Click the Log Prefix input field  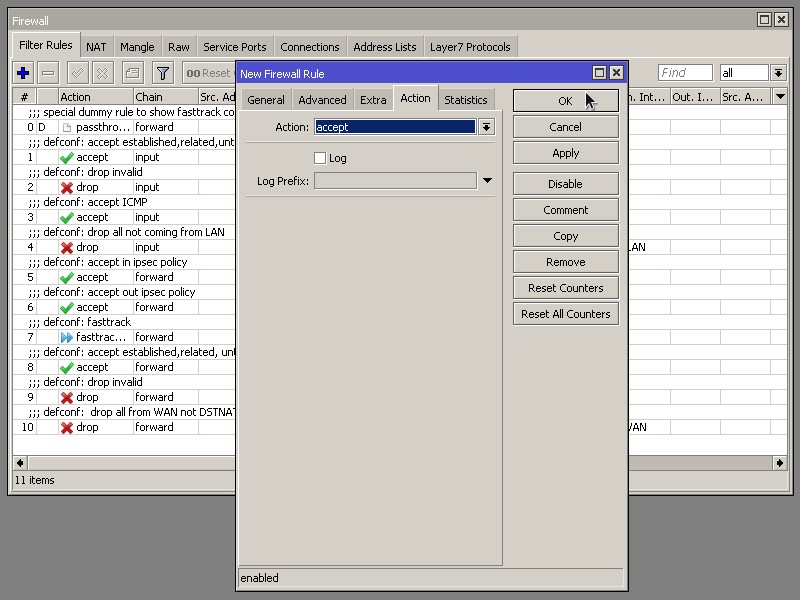point(395,181)
